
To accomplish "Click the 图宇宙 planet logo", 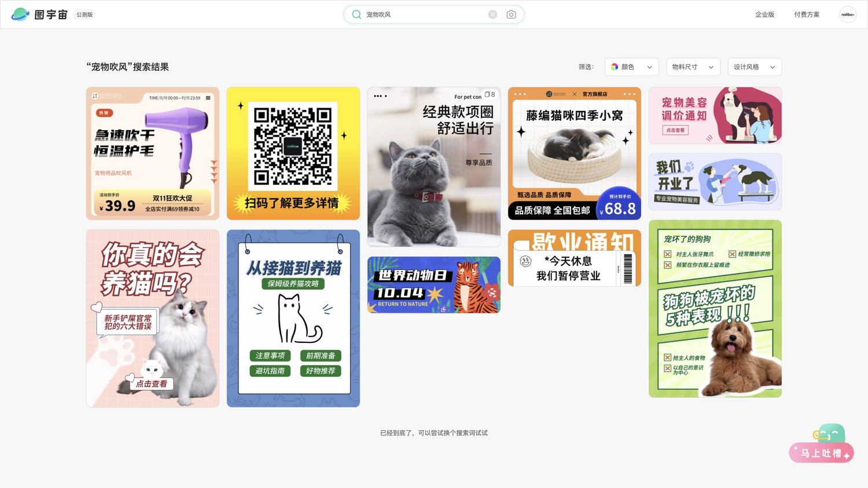I will click(20, 14).
